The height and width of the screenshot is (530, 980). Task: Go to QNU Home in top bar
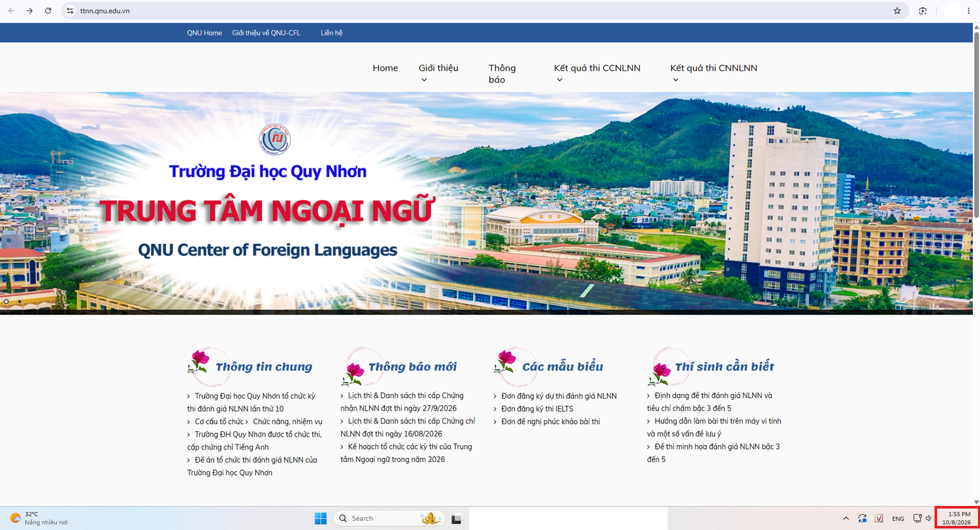(x=204, y=33)
